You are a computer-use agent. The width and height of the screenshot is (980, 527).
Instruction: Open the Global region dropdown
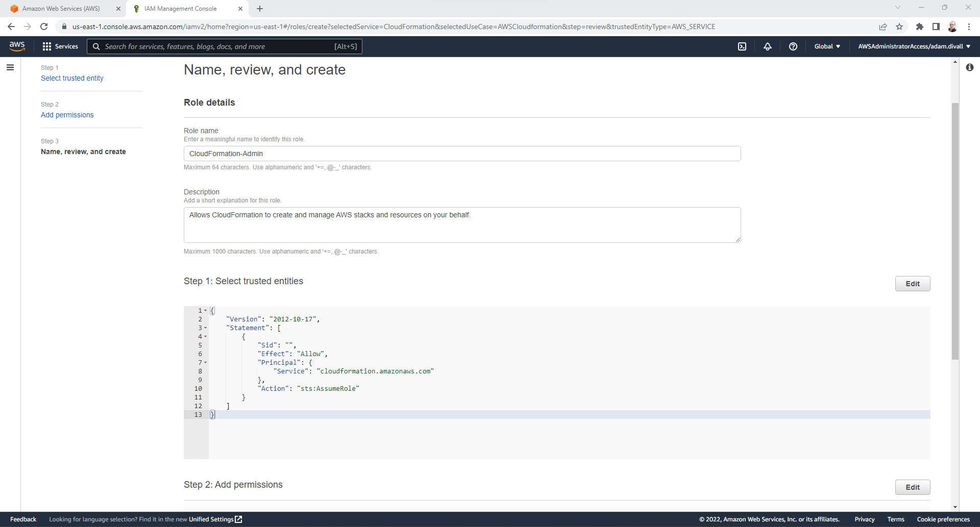tap(827, 46)
